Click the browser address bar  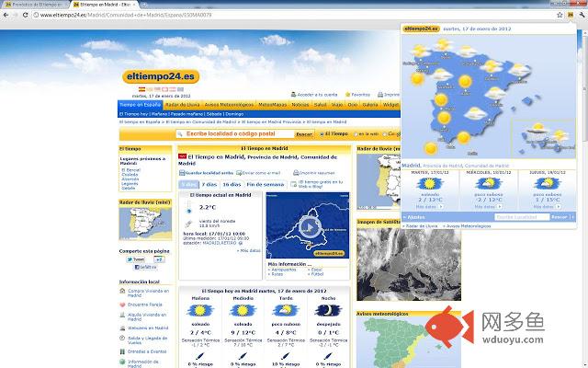(x=292, y=15)
